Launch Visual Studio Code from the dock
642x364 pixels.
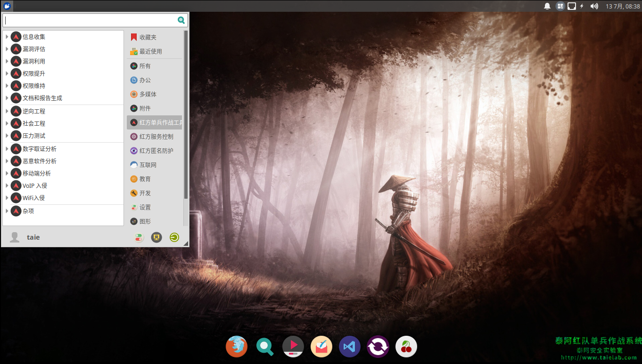(x=350, y=347)
